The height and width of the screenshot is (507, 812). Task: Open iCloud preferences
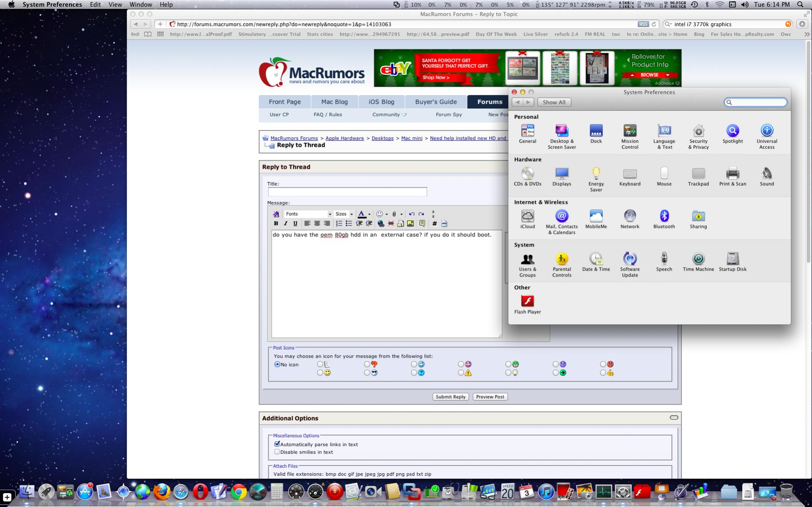[x=527, y=219]
